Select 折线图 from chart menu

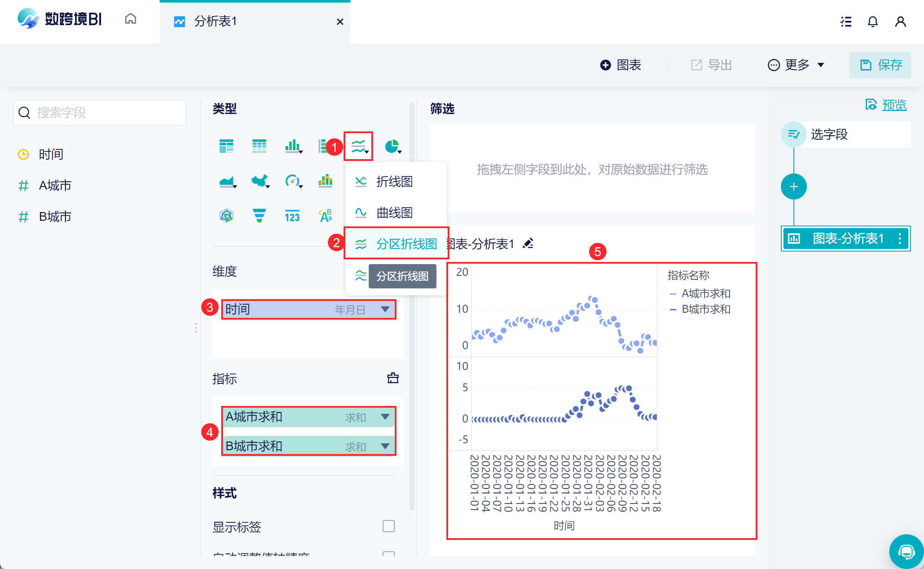[394, 181]
